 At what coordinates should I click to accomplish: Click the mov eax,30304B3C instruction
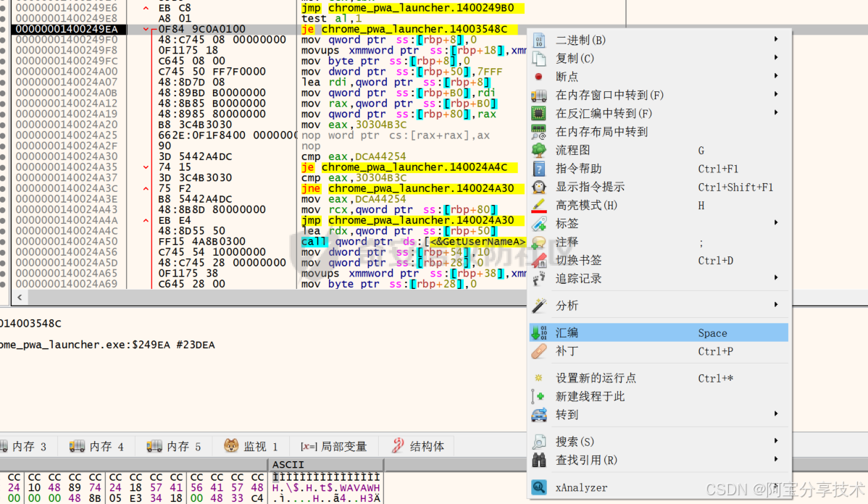click(x=354, y=125)
